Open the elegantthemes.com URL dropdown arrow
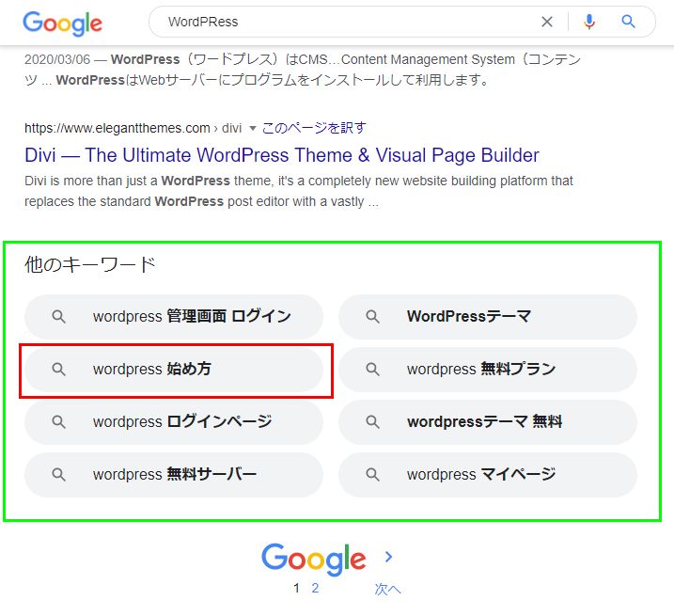 (x=253, y=128)
